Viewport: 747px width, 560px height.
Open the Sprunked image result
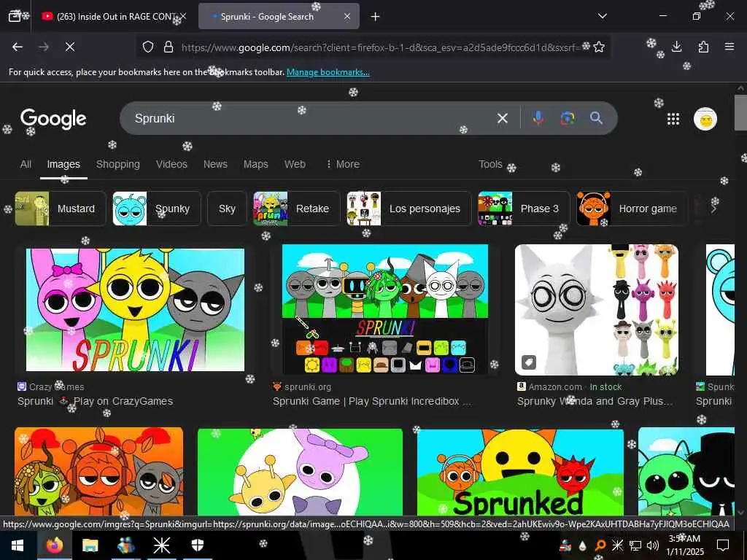520,472
